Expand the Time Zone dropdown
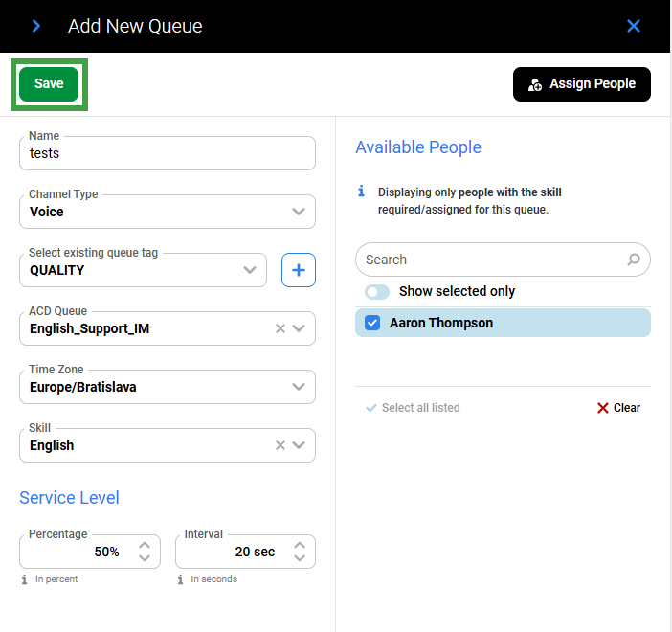Screen dimensions: 672x632 pos(299,387)
